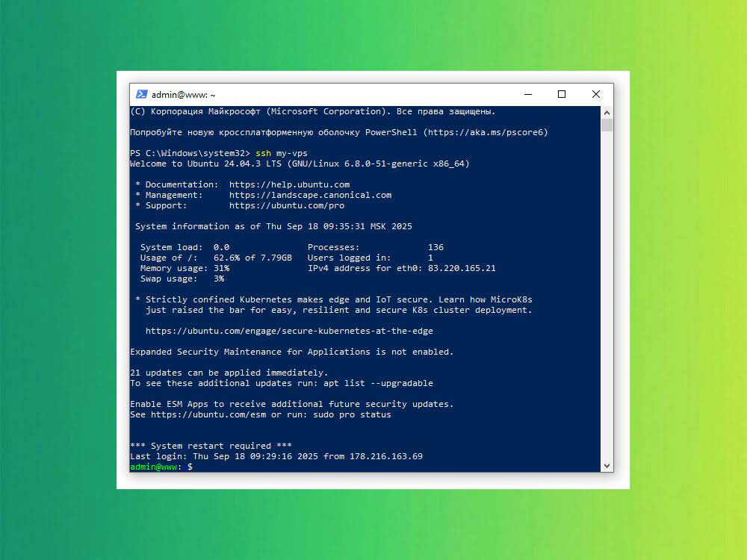Maximize the admin@www terminal window
Image resolution: width=747 pixels, height=560 pixels.
click(x=562, y=94)
